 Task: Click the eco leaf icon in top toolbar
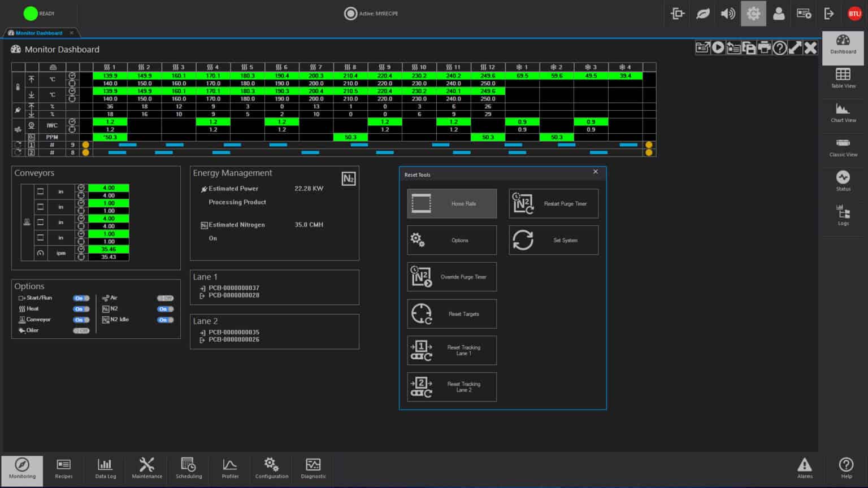click(x=702, y=14)
